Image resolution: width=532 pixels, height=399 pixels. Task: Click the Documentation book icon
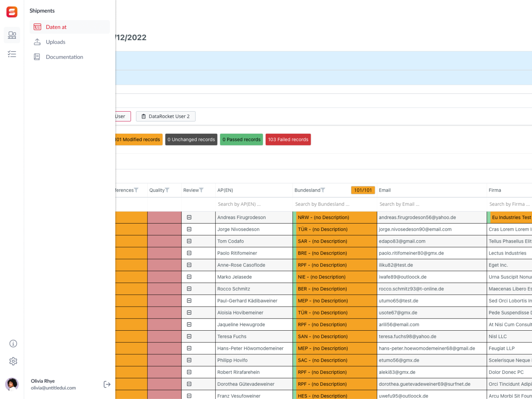[x=37, y=57]
